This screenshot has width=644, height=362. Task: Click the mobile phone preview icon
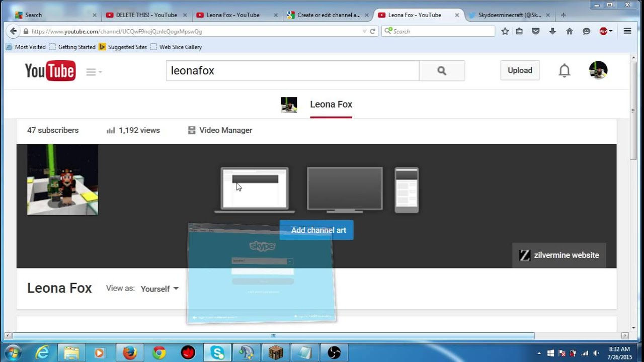click(407, 190)
